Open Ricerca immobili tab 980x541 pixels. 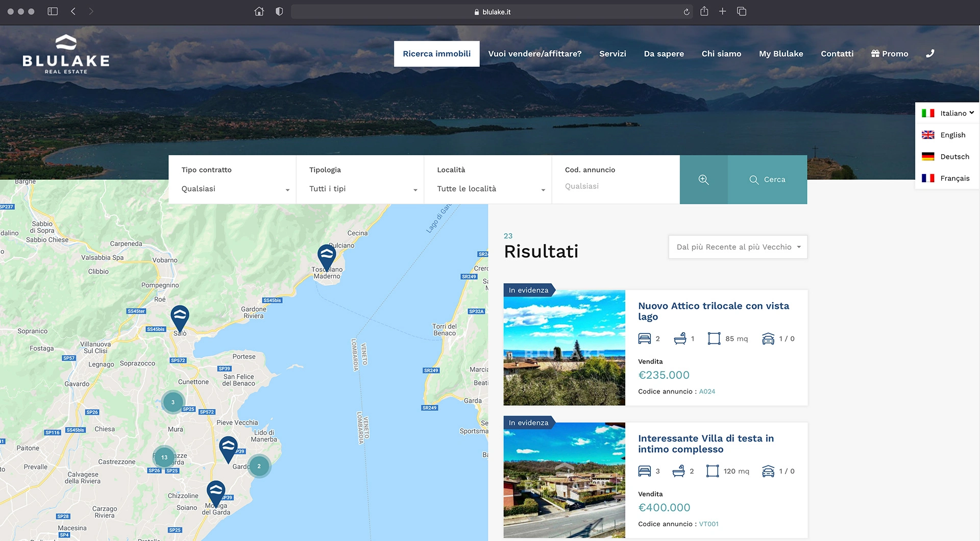coord(436,54)
